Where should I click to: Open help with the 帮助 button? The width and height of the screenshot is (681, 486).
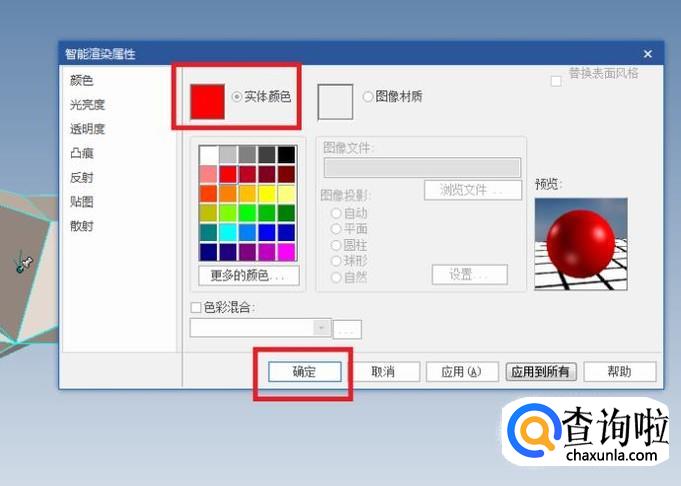(x=620, y=372)
